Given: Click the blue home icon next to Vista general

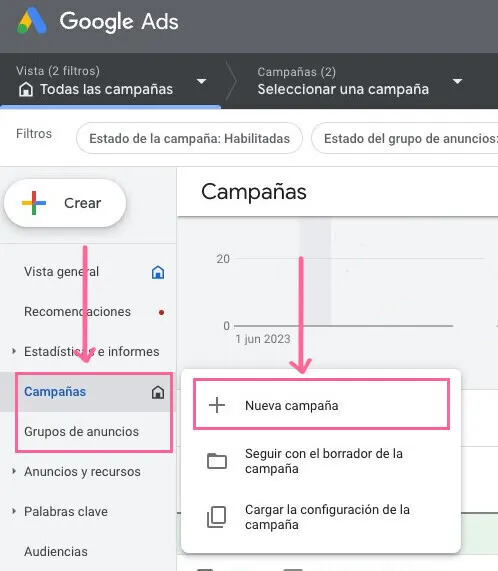Looking at the screenshot, I should (158, 272).
